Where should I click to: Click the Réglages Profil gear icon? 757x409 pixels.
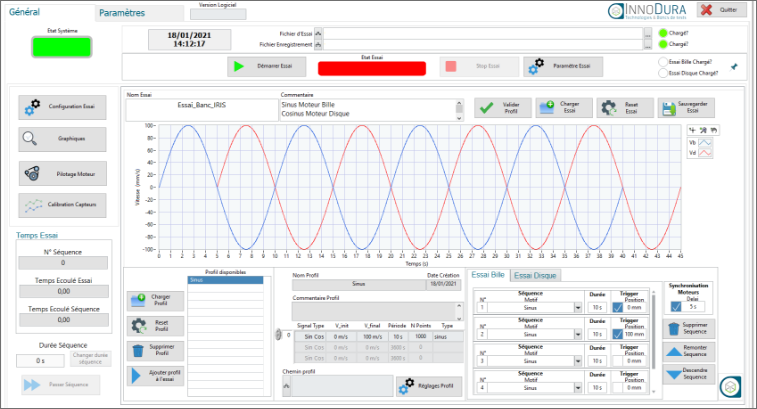click(407, 386)
